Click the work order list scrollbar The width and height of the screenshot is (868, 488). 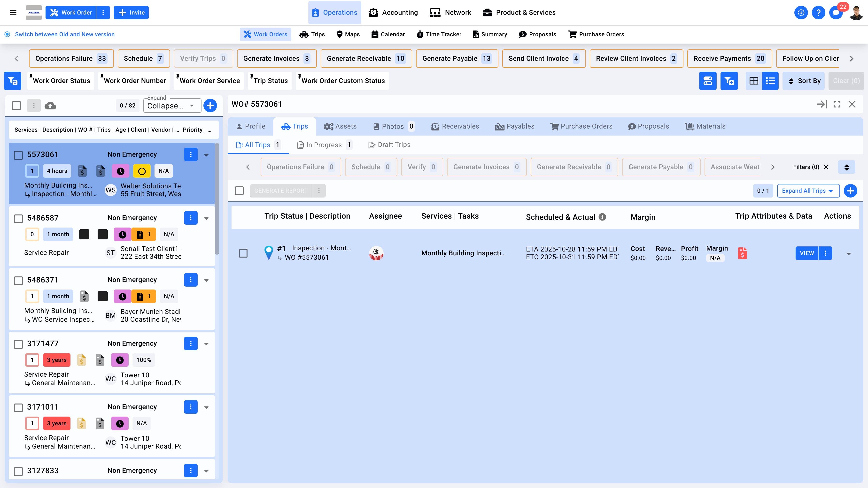pyautogui.click(x=217, y=199)
